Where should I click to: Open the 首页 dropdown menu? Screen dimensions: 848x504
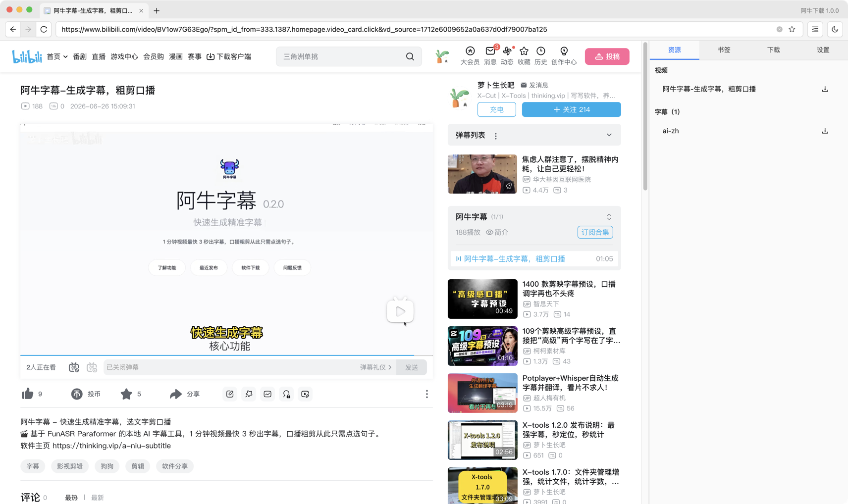(57, 56)
